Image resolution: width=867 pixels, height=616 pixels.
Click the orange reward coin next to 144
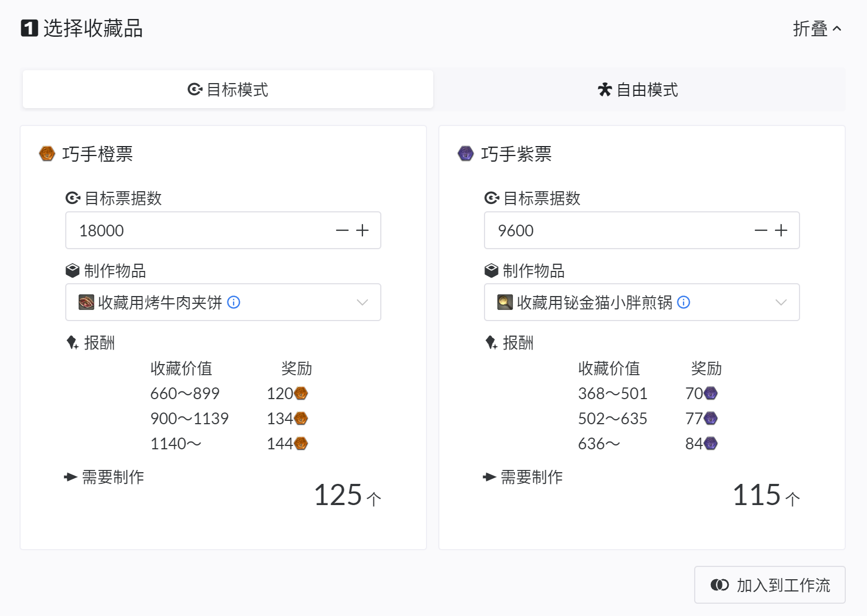coord(301,443)
